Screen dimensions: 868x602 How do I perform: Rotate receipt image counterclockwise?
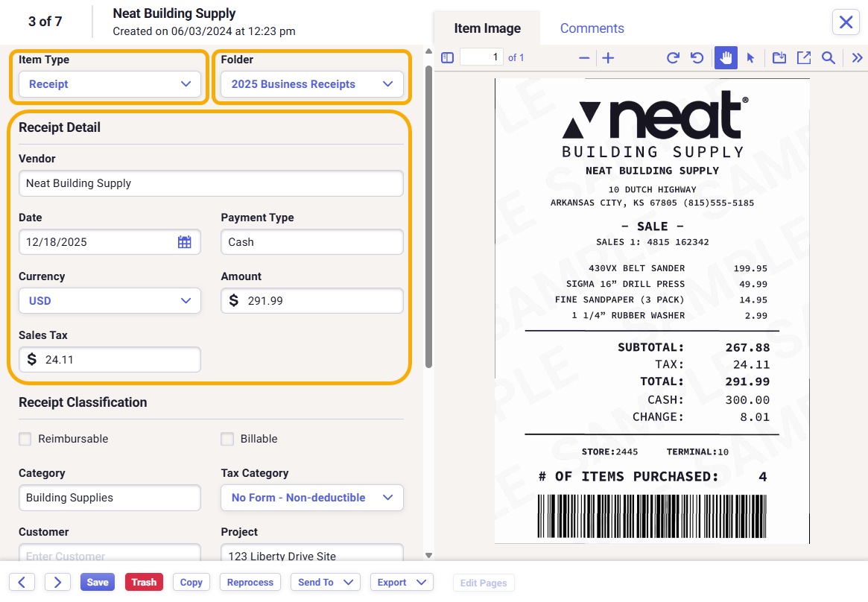[x=697, y=57]
